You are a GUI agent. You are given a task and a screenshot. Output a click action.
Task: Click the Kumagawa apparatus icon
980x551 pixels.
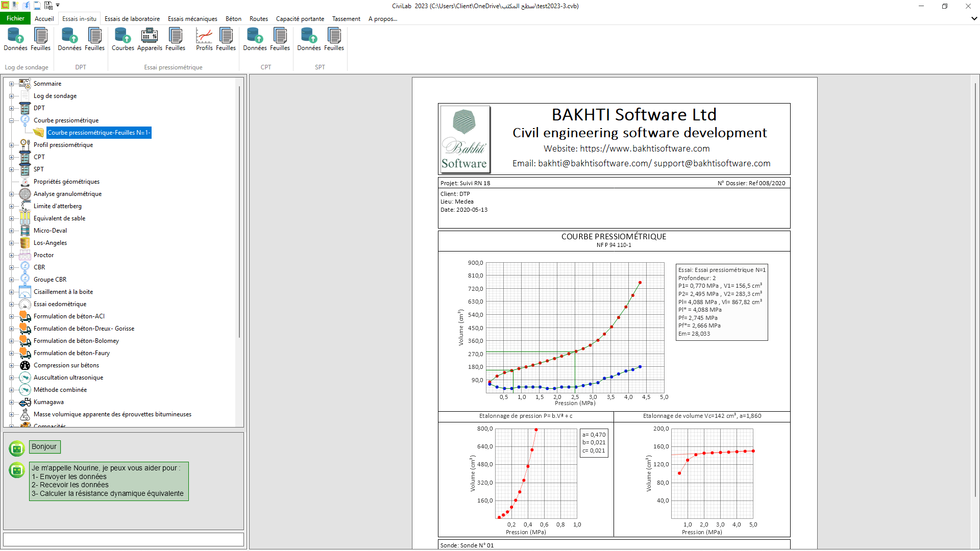click(25, 402)
